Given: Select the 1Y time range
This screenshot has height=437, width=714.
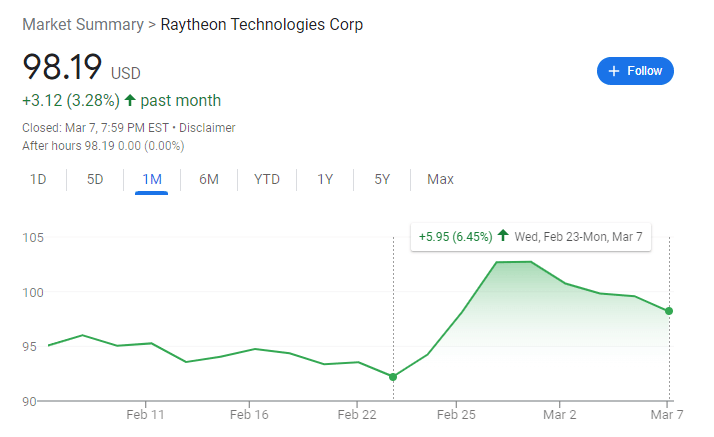Looking at the screenshot, I should pyautogui.click(x=325, y=180).
